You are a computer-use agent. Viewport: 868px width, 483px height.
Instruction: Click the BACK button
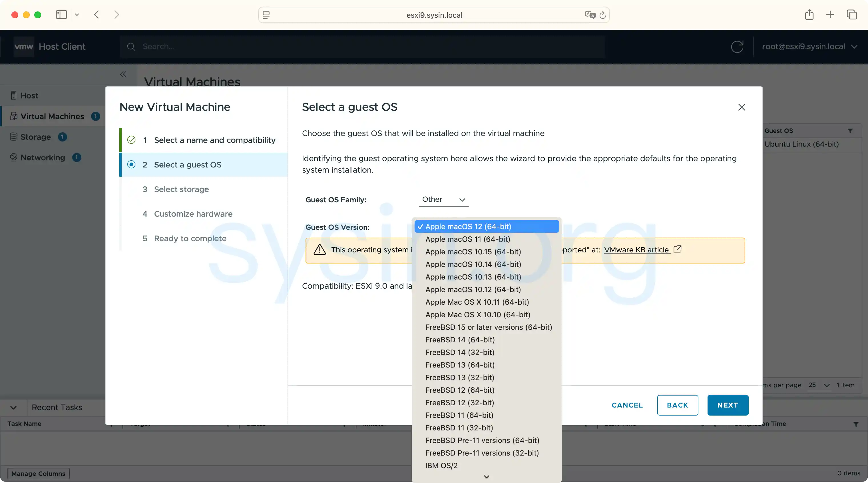point(677,405)
